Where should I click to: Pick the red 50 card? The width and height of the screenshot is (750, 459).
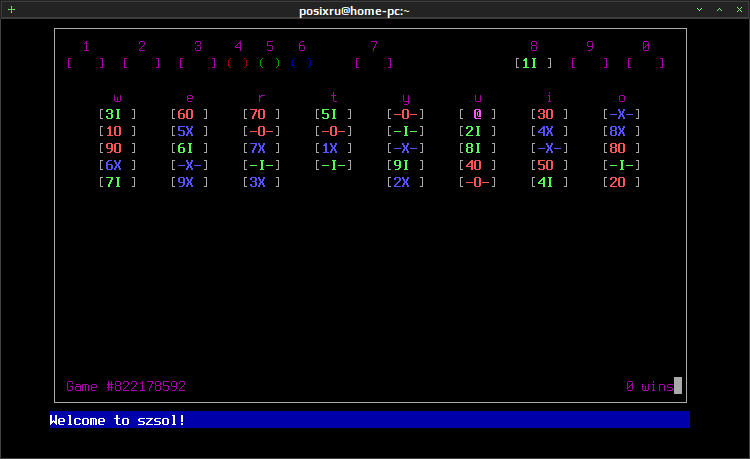pos(549,165)
